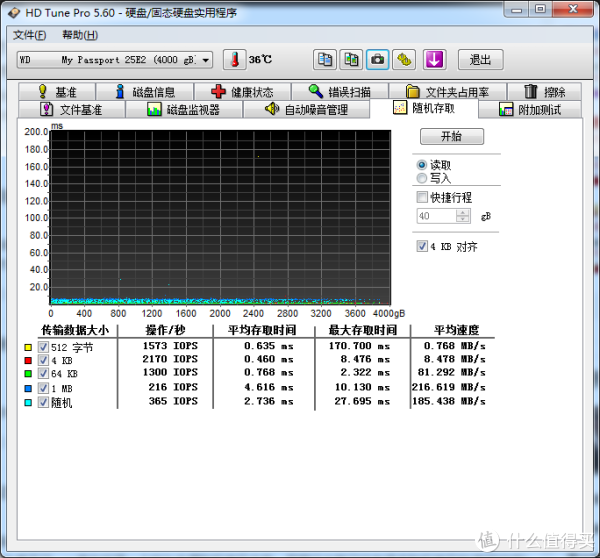Viewport: 600px width, 558px height.
Task: Click the 退出 exit button
Action: point(481,60)
